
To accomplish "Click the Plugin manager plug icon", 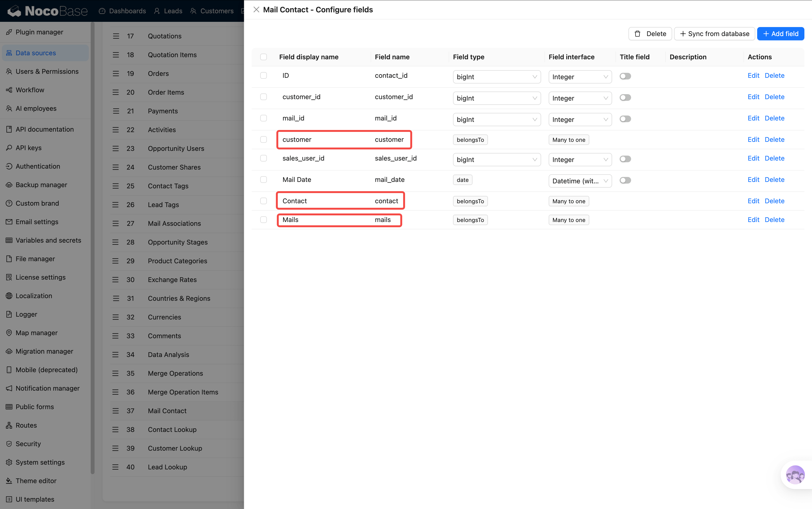I will pos(9,32).
